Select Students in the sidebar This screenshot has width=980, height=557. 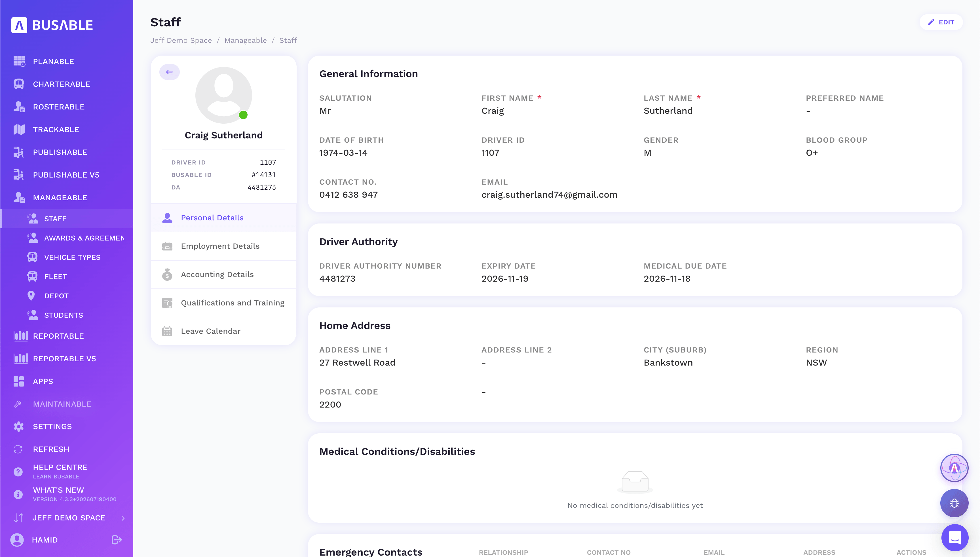point(67,315)
